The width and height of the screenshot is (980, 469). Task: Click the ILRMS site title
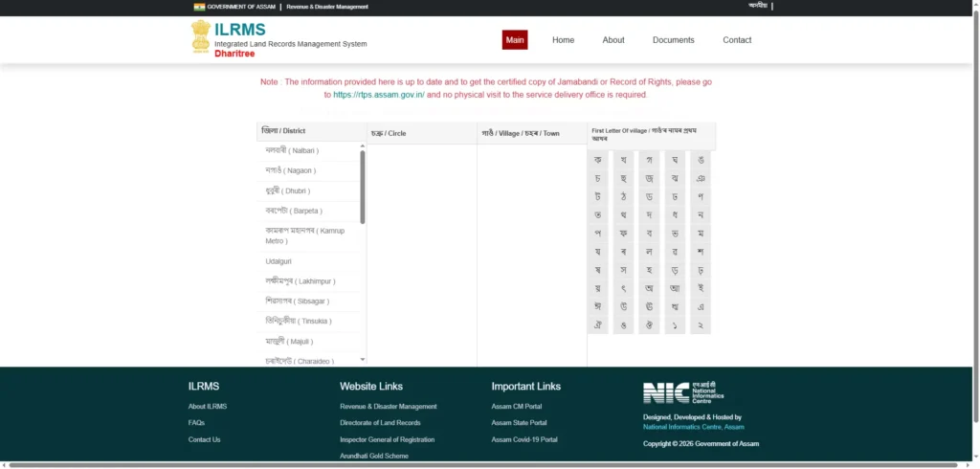(x=240, y=30)
